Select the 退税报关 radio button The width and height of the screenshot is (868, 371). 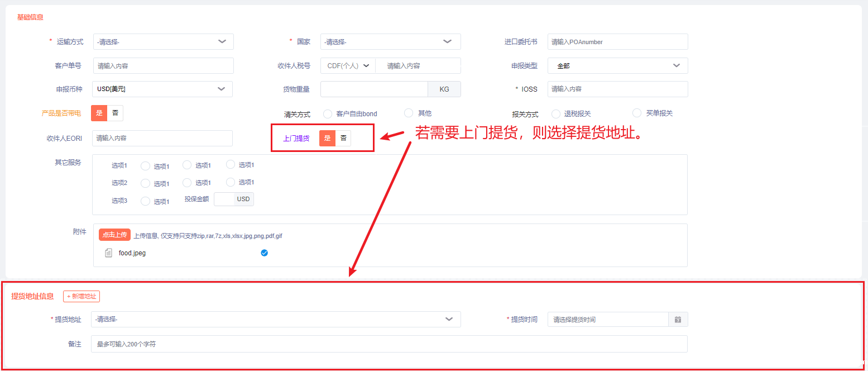click(556, 114)
